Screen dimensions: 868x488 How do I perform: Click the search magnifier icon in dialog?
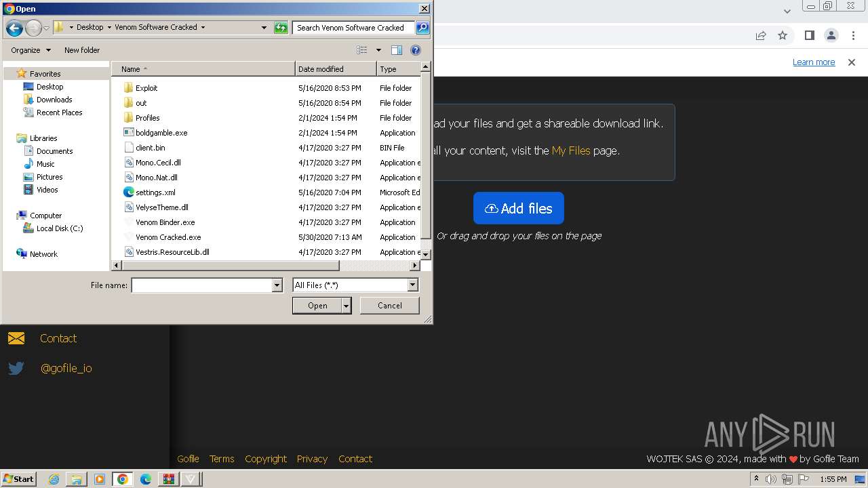pyautogui.click(x=422, y=28)
